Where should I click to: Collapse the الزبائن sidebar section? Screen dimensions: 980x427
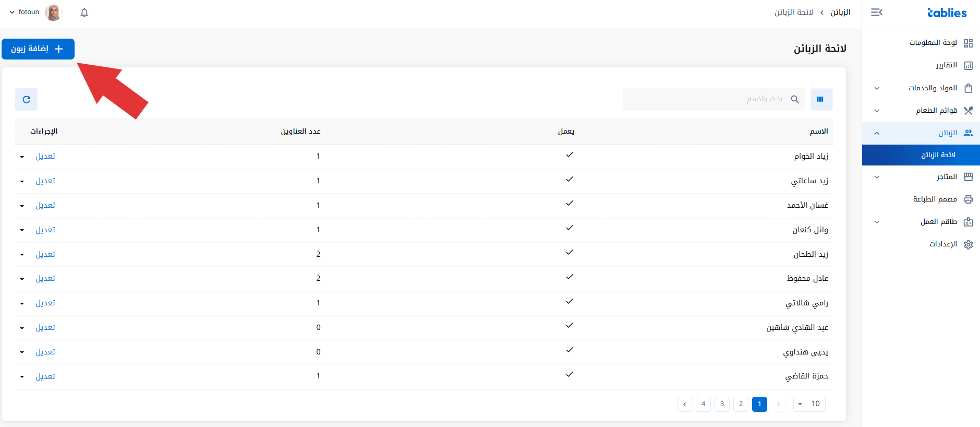coord(877,133)
